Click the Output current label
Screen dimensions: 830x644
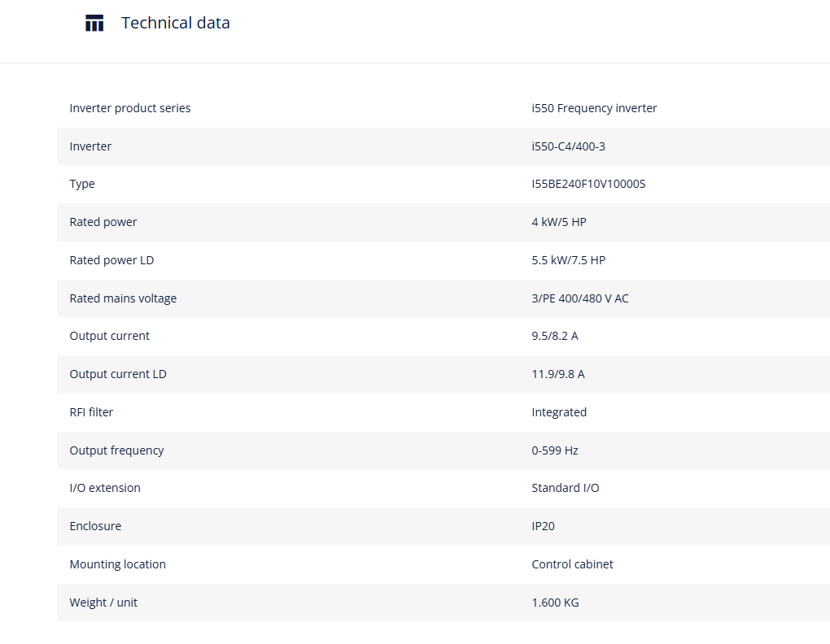(110, 336)
